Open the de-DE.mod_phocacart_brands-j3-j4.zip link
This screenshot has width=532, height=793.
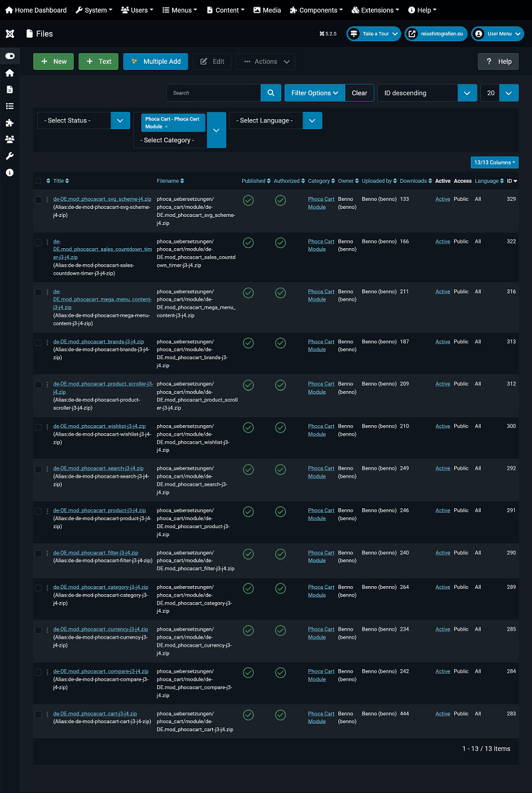[98, 342]
